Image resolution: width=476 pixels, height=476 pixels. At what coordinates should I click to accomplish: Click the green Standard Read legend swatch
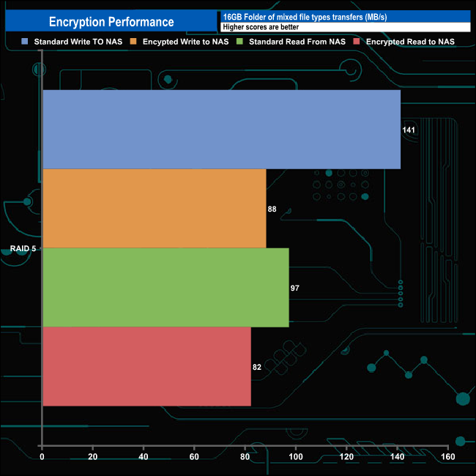(x=239, y=42)
